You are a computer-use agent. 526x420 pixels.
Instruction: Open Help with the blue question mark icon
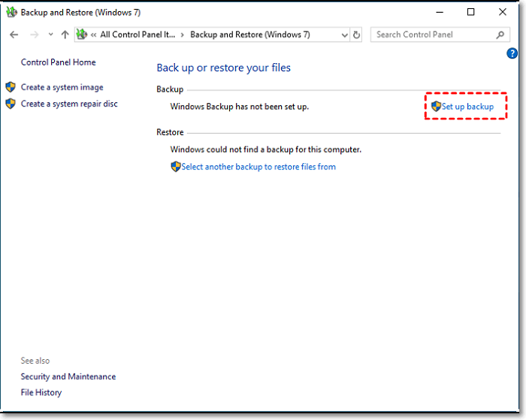click(512, 53)
